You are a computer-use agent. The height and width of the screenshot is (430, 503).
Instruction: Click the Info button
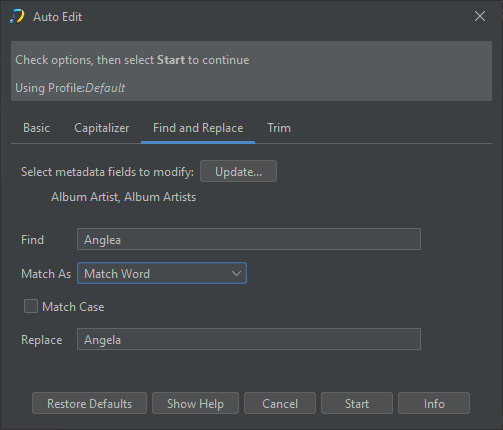coord(434,403)
